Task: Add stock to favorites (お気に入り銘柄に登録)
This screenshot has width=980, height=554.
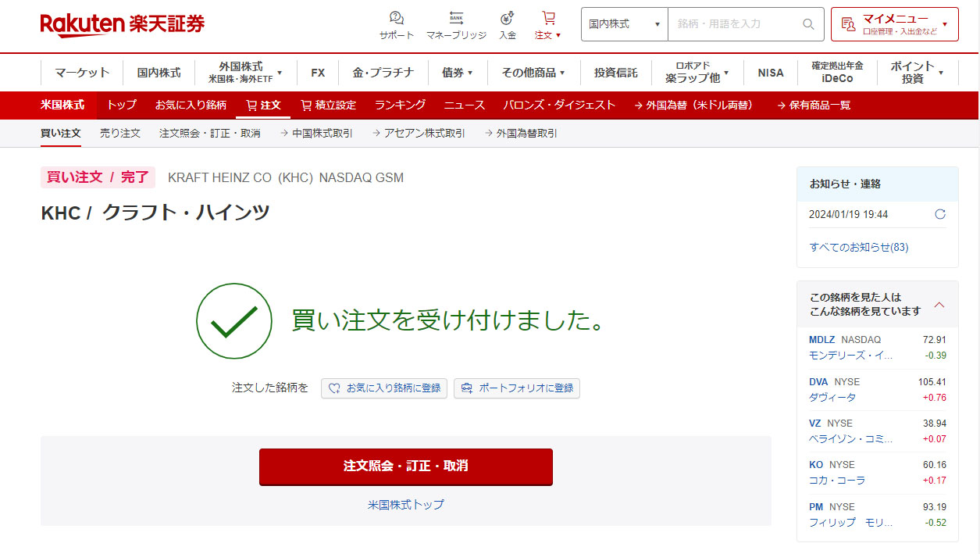Action: [x=384, y=388]
